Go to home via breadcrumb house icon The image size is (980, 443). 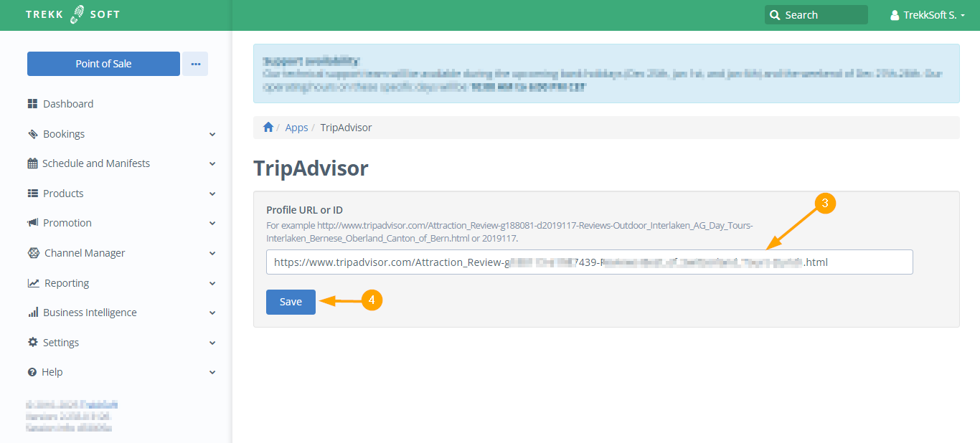[x=268, y=128]
